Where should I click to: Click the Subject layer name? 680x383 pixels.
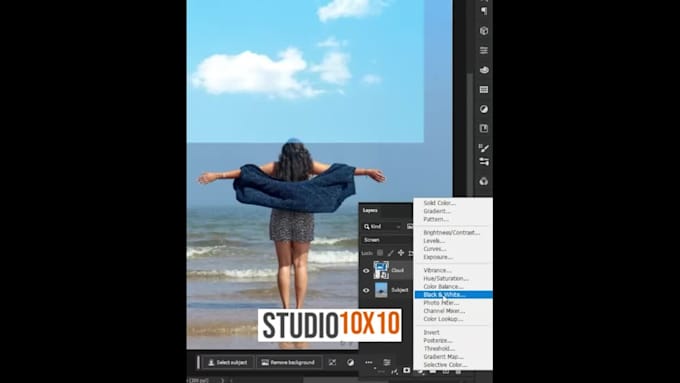400,290
